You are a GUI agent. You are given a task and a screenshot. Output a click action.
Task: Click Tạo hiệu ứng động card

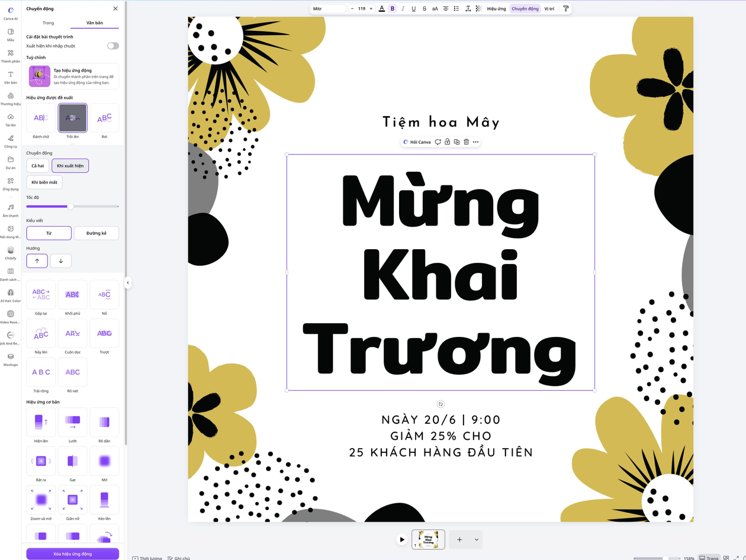pos(72,76)
